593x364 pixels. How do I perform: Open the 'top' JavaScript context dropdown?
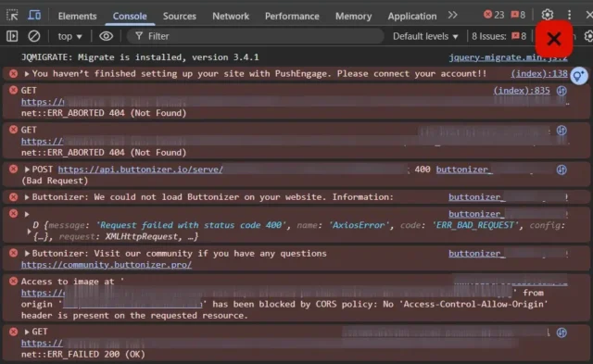tap(69, 36)
